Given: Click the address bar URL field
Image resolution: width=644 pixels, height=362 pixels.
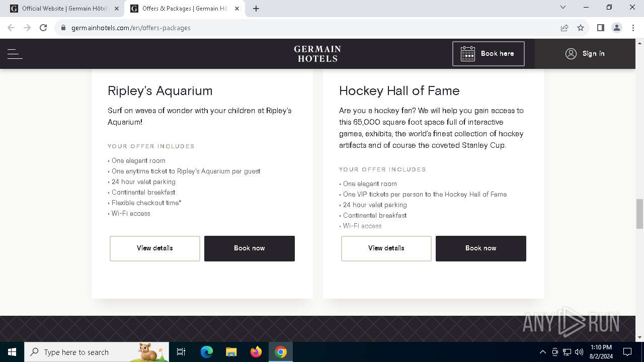Looking at the screenshot, I should pos(302,28).
